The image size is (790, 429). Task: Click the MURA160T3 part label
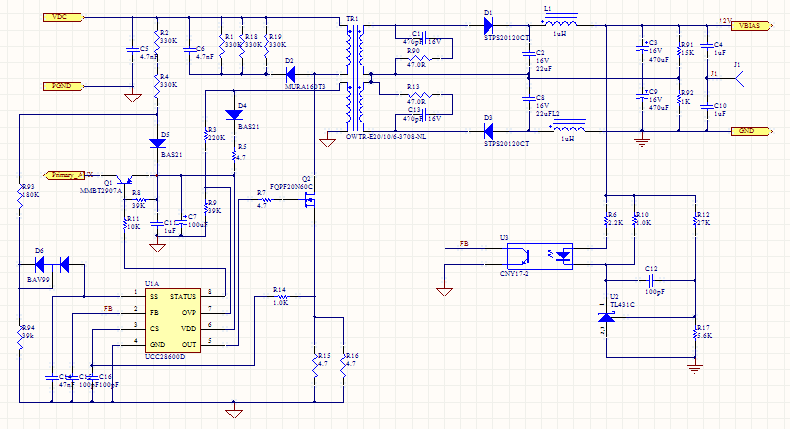coord(305,87)
